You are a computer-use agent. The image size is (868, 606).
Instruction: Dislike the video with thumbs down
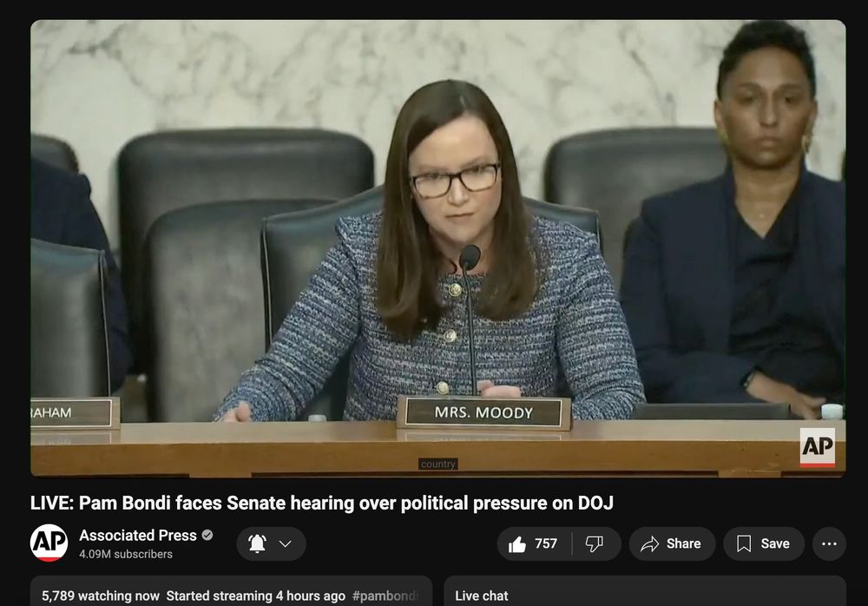[x=595, y=544]
